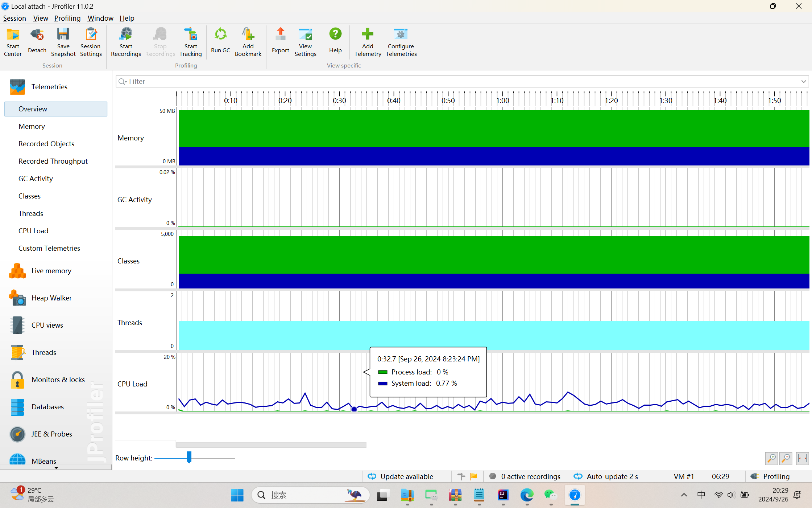This screenshot has height=508, width=812.
Task: Open the Help menu
Action: (x=127, y=18)
